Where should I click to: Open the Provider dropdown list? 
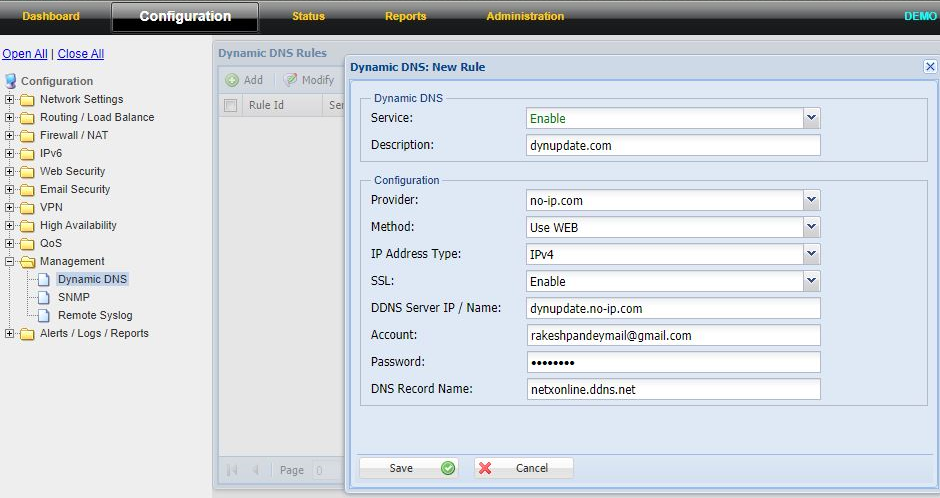click(x=811, y=200)
